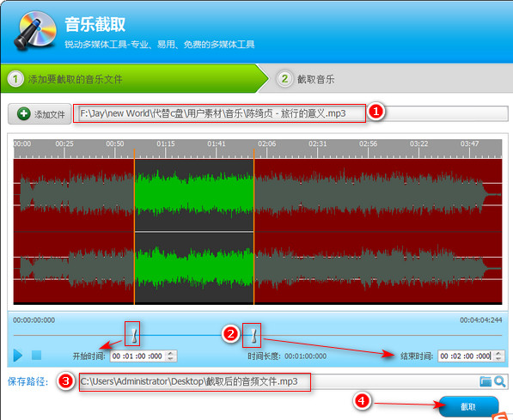
Task: Click the 结束时间 end time field
Action: pos(466,356)
